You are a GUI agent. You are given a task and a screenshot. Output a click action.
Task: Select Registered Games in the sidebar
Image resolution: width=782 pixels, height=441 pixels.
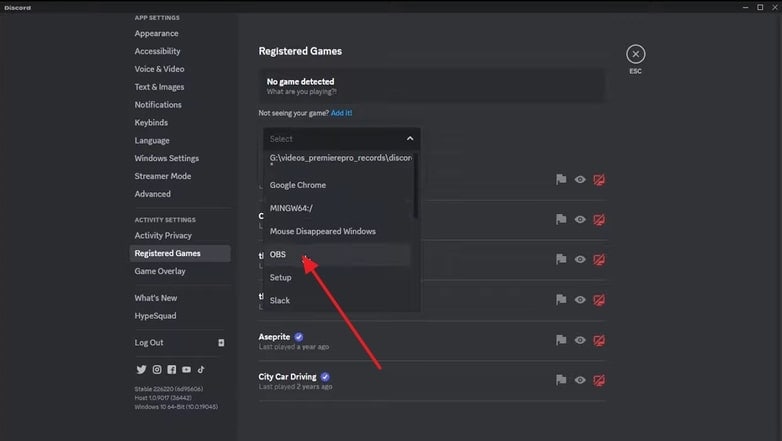tap(180, 253)
